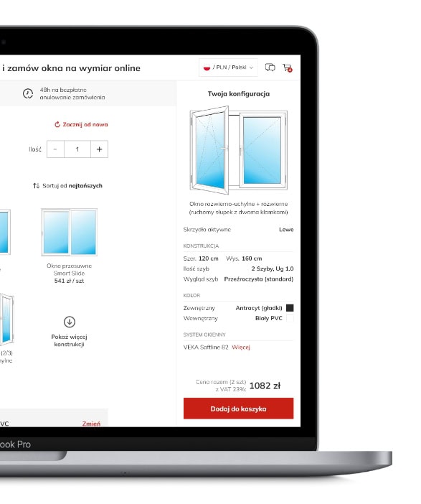Open the shopping cart icon
Image resolution: width=421 pixels, height=504 pixels.
[x=287, y=67]
